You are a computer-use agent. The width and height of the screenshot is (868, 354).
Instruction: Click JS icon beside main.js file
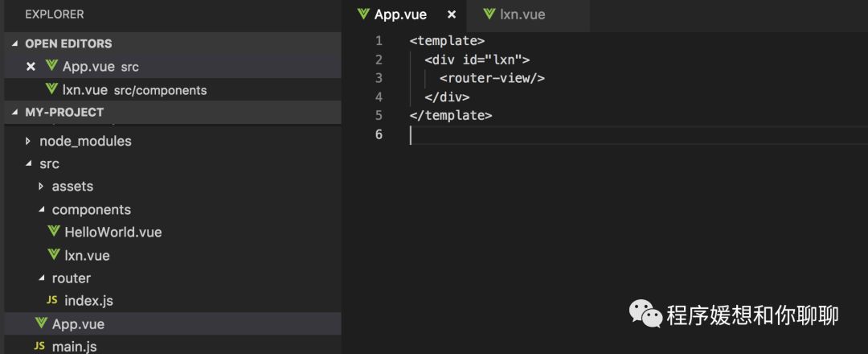click(x=39, y=346)
